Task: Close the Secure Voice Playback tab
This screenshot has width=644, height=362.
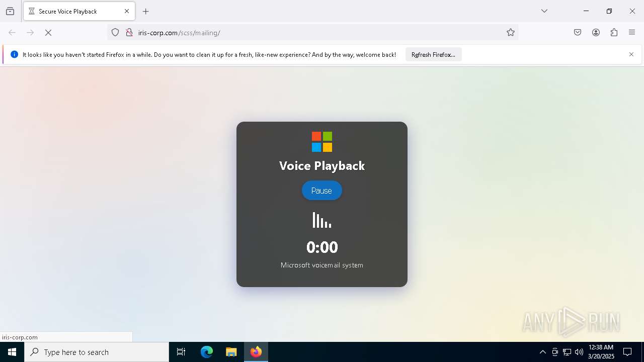Action: (127, 11)
